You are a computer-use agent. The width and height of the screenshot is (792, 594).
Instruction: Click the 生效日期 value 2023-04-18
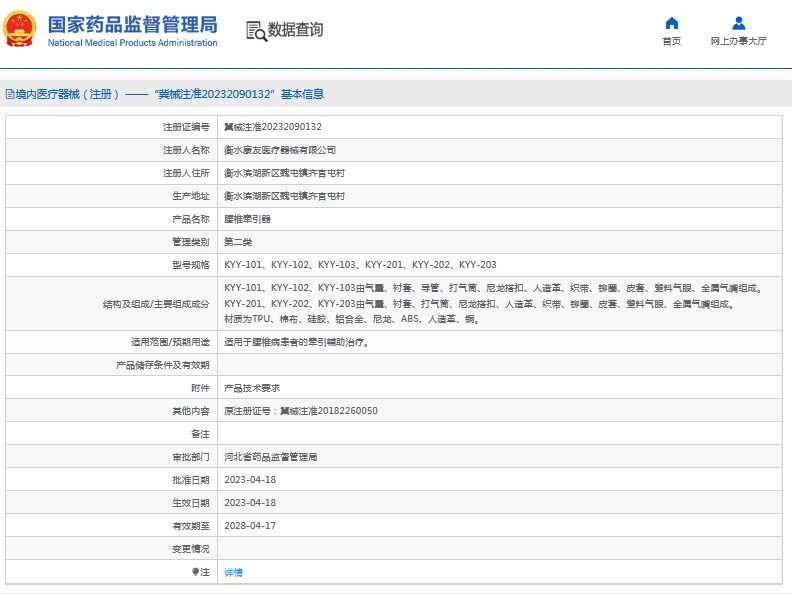point(250,503)
